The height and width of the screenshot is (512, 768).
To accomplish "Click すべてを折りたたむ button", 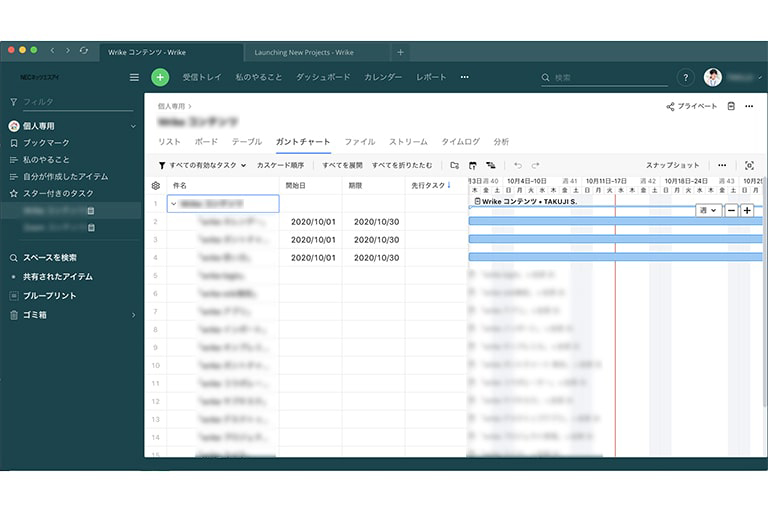I will point(402,165).
